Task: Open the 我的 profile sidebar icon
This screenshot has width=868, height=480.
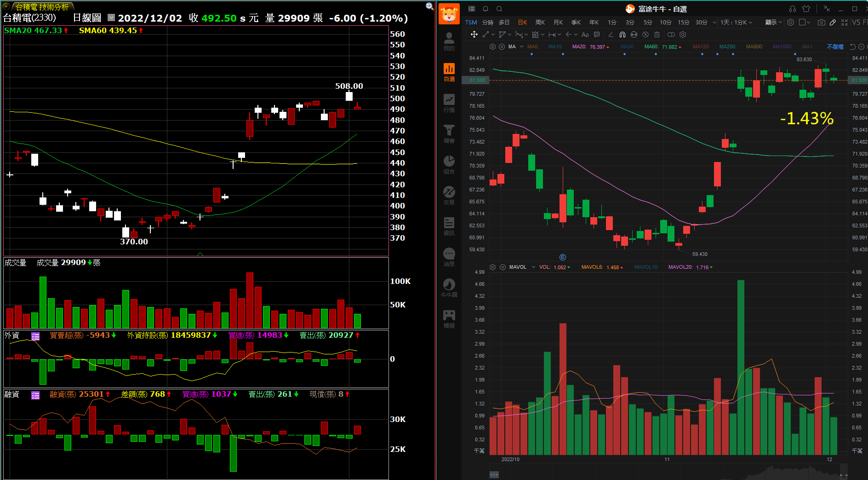Action: click(x=449, y=41)
